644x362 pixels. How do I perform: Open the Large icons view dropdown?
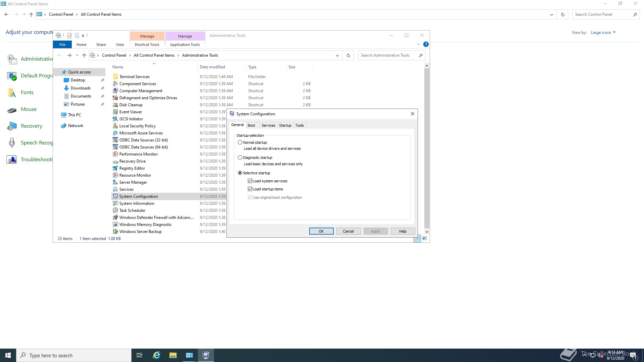(603, 33)
